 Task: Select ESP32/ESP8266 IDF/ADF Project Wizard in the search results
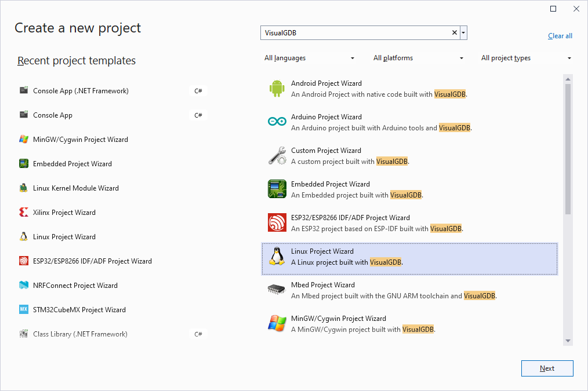[409, 223]
